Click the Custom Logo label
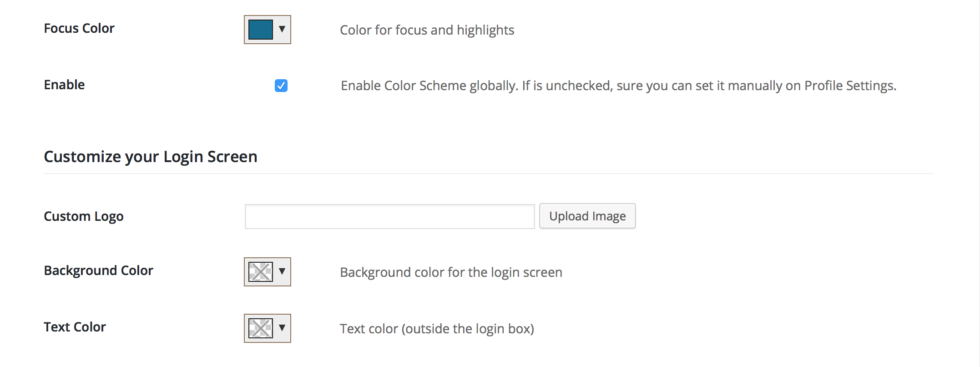The height and width of the screenshot is (367, 980). coord(84,216)
